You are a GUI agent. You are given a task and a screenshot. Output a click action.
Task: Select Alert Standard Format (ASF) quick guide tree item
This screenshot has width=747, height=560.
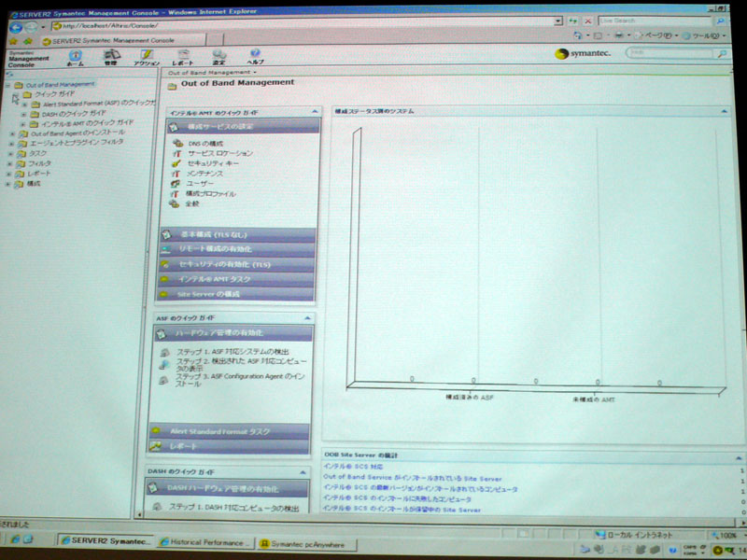click(x=99, y=104)
